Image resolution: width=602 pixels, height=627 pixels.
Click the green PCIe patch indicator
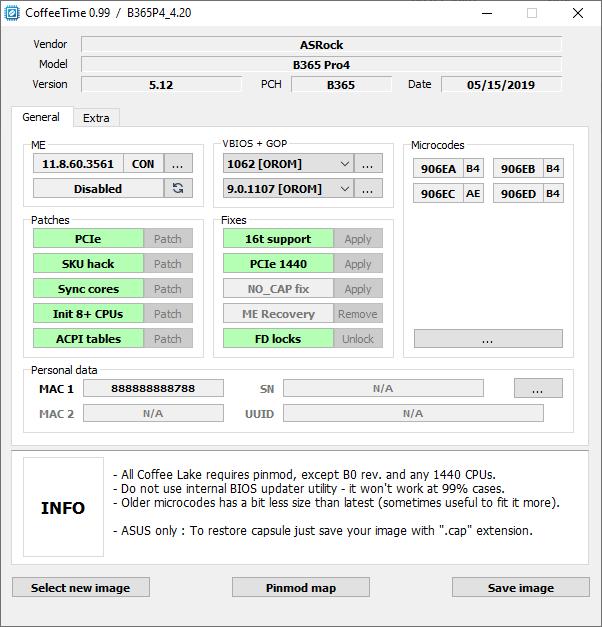pos(88,239)
